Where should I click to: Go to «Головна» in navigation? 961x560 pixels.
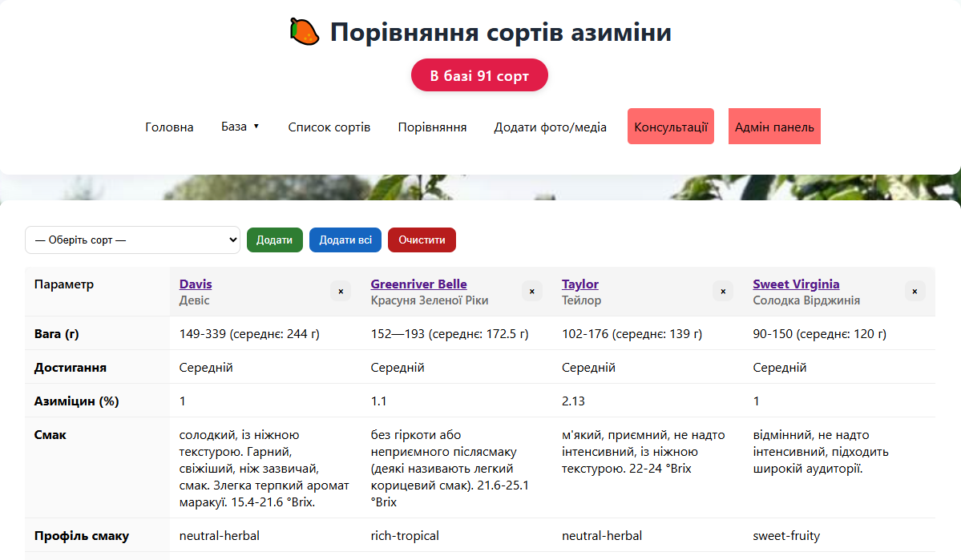[169, 127]
